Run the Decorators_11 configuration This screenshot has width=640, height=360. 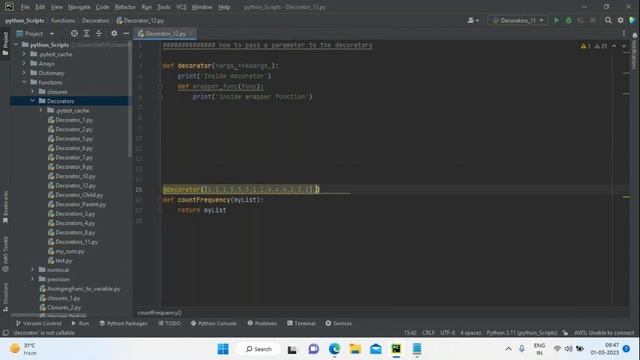tap(556, 20)
